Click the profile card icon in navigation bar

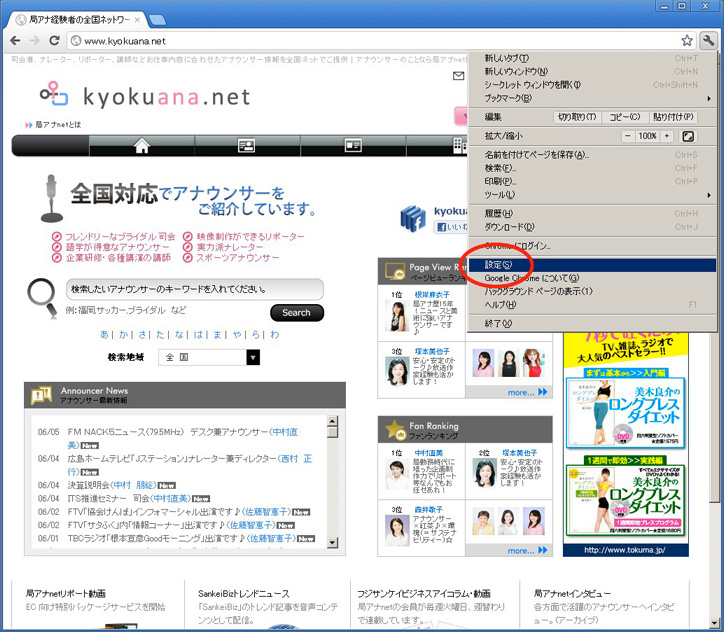pos(247,146)
